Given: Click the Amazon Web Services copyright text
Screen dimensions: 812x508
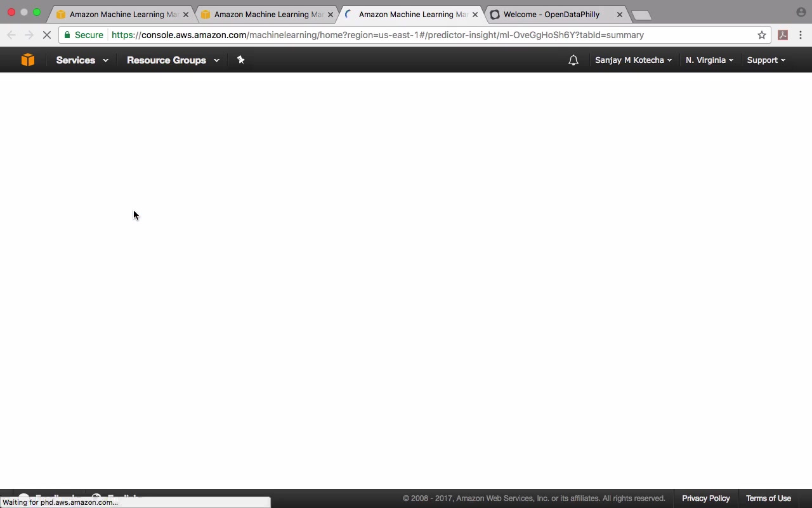Looking at the screenshot, I should coord(534,498).
